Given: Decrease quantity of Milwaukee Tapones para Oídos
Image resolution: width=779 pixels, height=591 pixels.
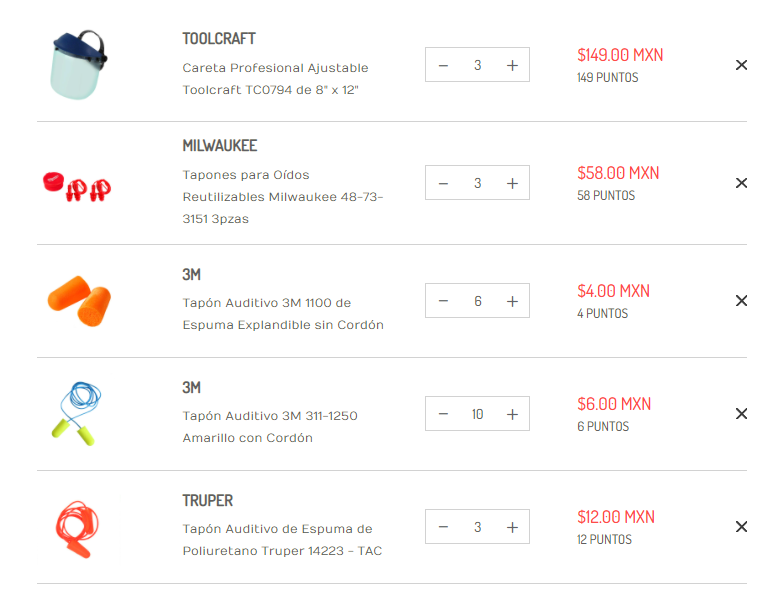Looking at the screenshot, I should pos(443,183).
